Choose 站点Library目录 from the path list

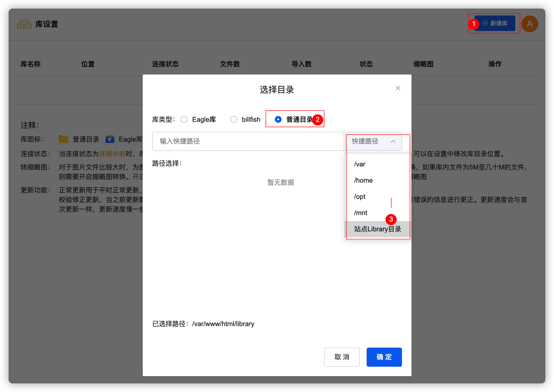point(377,229)
